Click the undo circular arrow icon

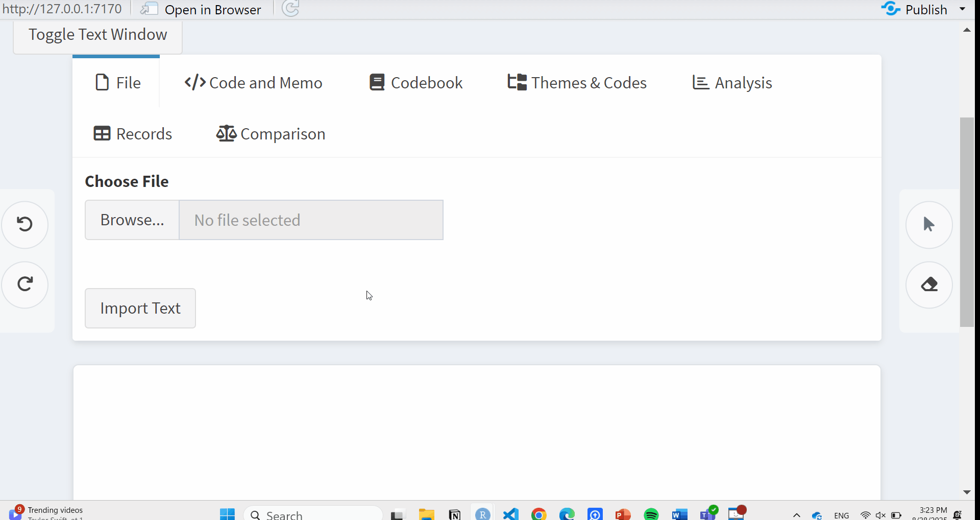[25, 224]
